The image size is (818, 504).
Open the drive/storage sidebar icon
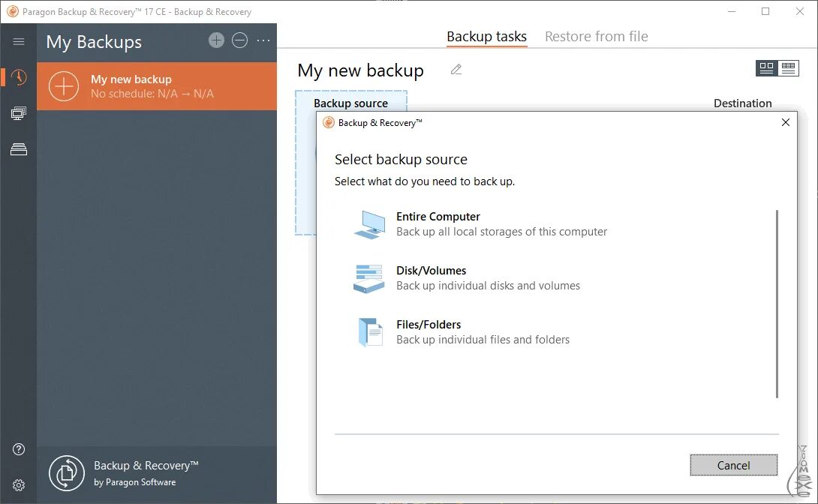19,149
